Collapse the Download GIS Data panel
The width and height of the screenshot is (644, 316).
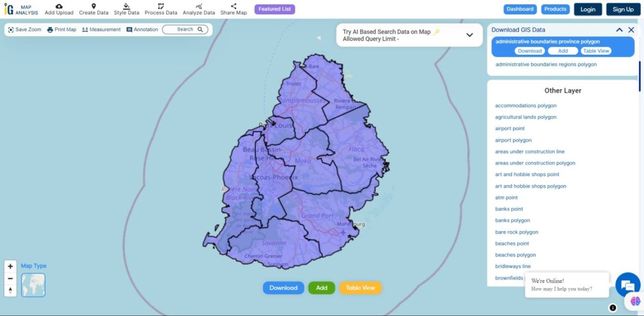click(x=619, y=30)
